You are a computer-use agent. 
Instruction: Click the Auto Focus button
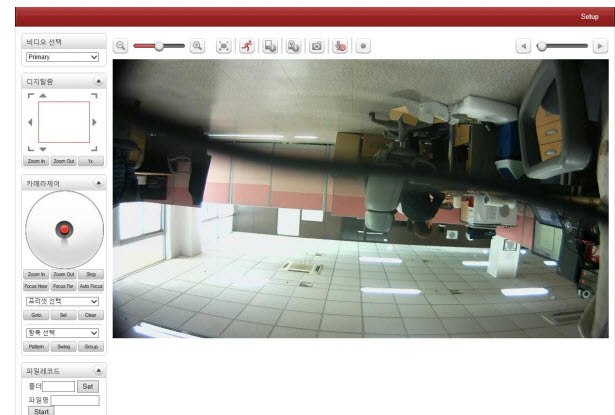tap(91, 286)
